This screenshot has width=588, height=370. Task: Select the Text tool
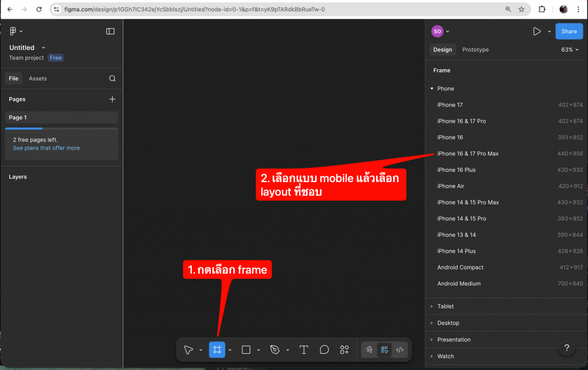coord(304,350)
